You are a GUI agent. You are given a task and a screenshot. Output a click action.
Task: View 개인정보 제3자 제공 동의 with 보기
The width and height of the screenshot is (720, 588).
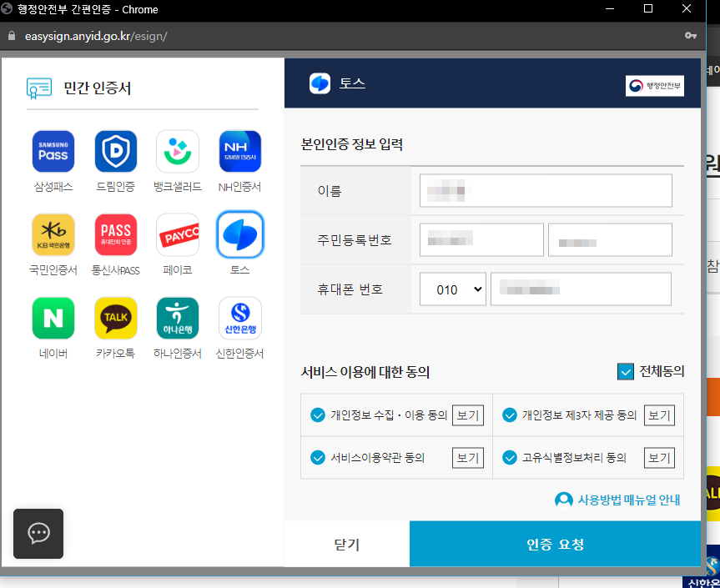(x=658, y=415)
